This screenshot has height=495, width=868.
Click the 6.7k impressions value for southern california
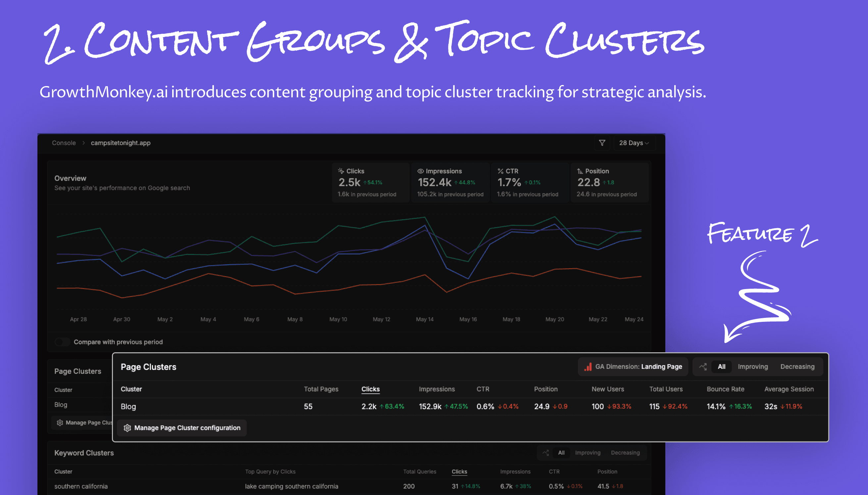(506, 486)
